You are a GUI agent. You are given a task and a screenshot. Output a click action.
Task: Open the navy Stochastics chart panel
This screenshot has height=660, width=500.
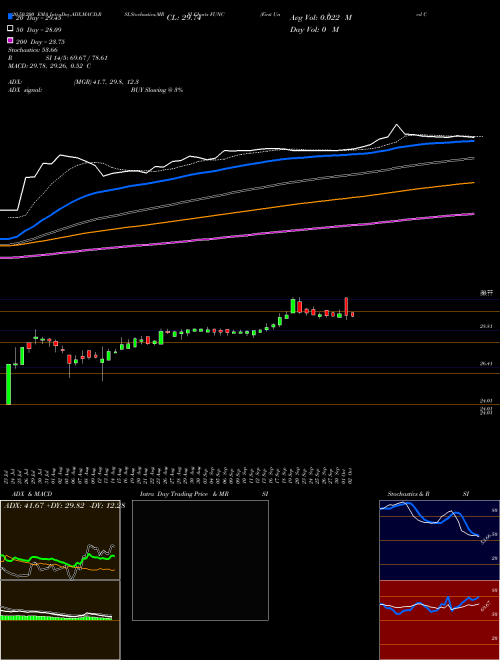pyautogui.click(x=439, y=540)
